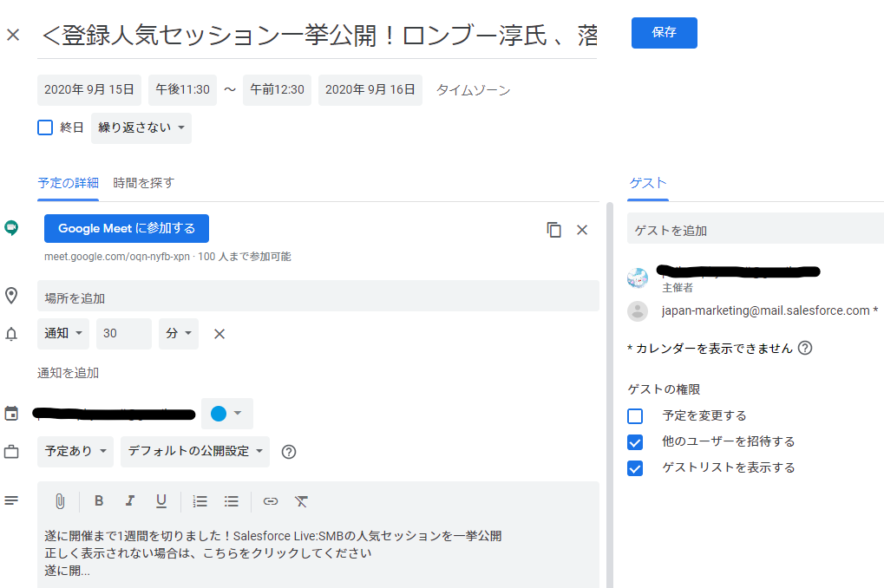Select the ゲスト tab
Viewport: 884px width, 588px height.
click(x=648, y=183)
